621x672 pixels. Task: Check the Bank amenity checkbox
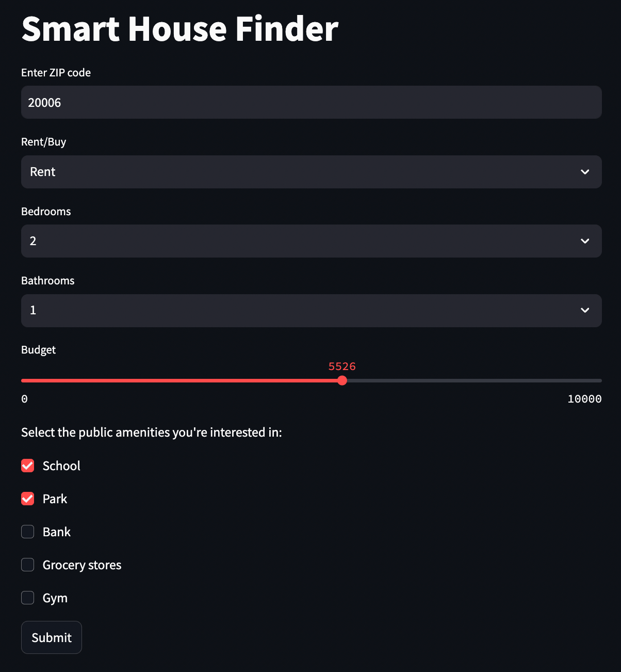[x=27, y=532]
